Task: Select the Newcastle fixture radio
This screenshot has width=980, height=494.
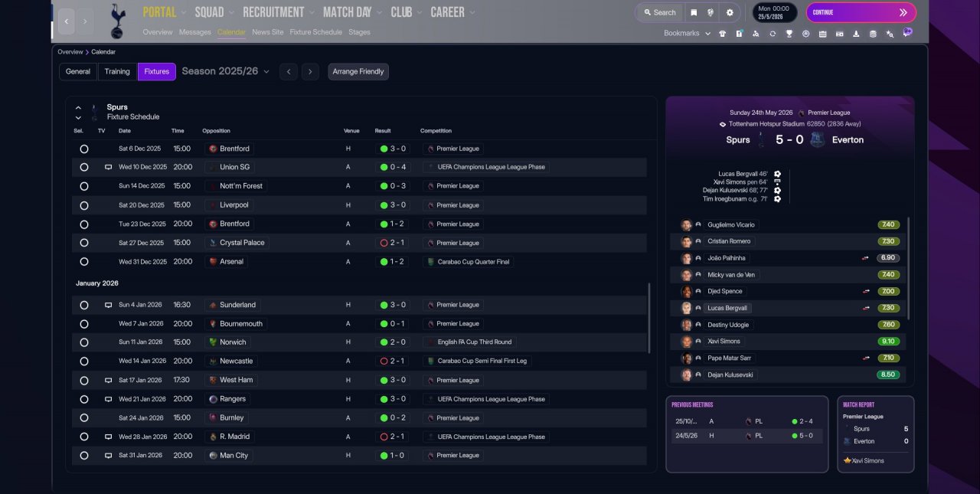Action: point(84,361)
